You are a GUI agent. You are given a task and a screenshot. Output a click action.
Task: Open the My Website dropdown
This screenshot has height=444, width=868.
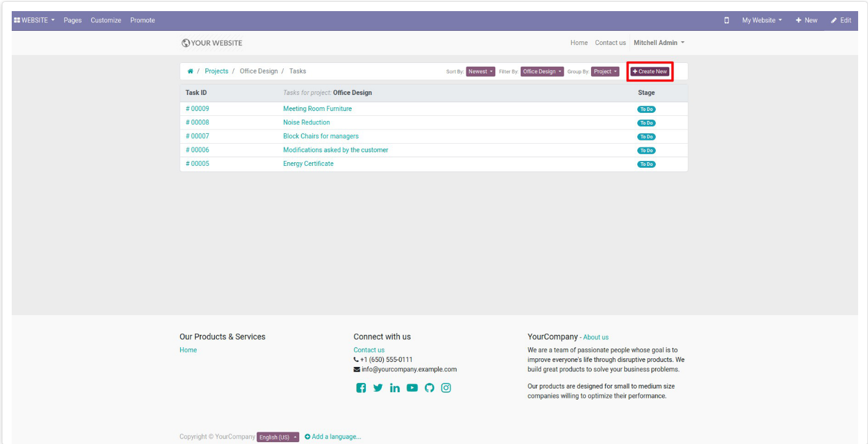(762, 20)
